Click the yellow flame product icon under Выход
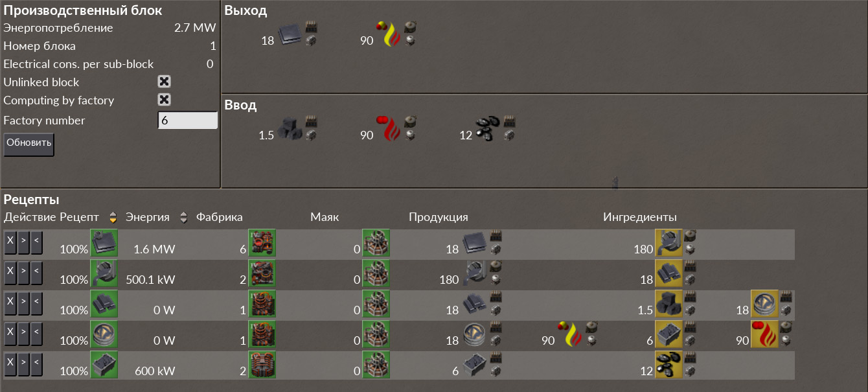The height and width of the screenshot is (392, 868). (391, 36)
